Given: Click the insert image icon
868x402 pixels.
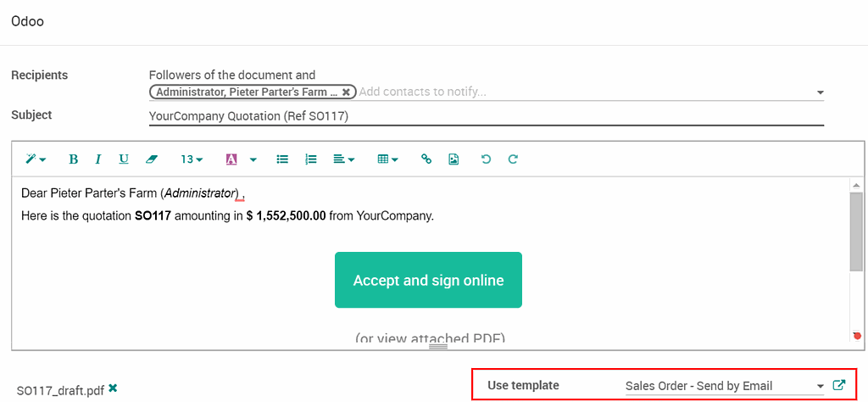Looking at the screenshot, I should 453,159.
